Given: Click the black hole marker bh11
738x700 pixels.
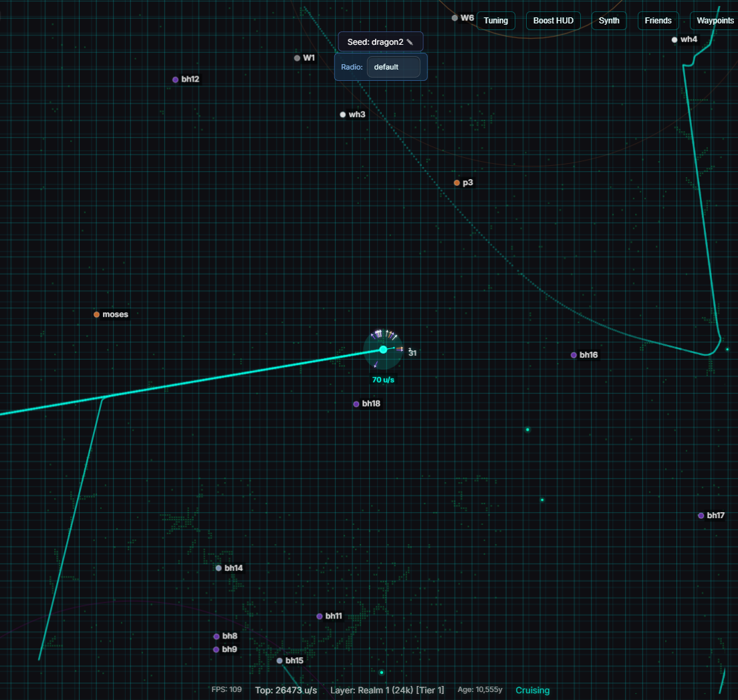Looking at the screenshot, I should [x=319, y=616].
